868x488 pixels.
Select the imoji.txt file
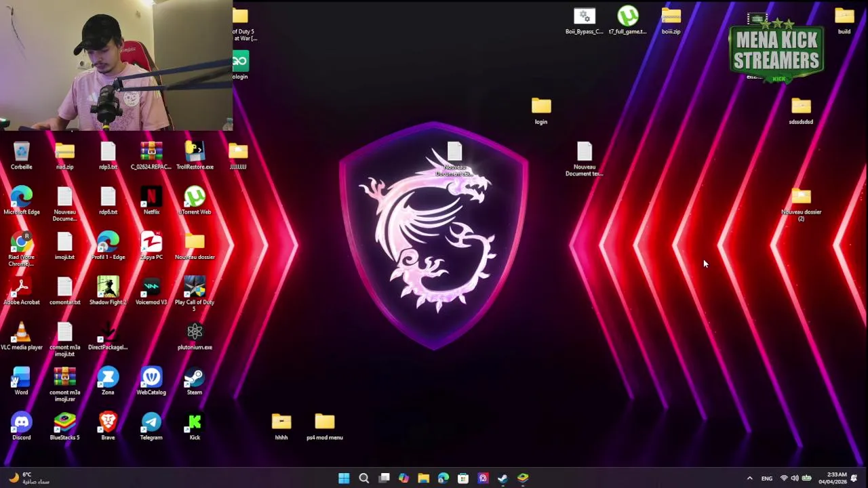(64, 246)
